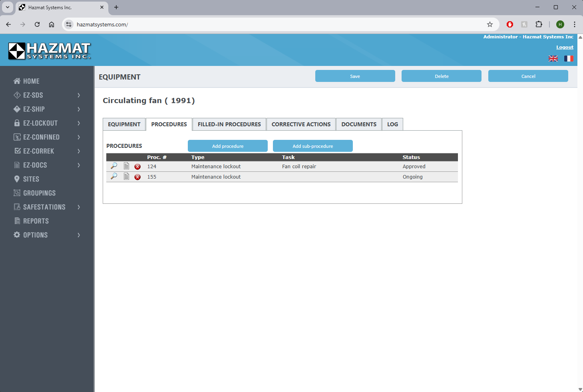Open the Filled-In Procedures tab

click(229, 124)
